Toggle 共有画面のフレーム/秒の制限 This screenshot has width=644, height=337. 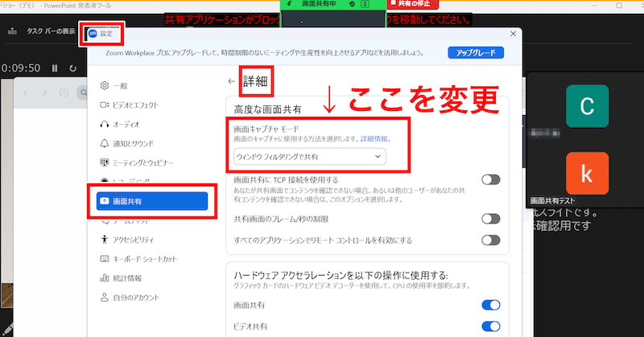(x=490, y=219)
